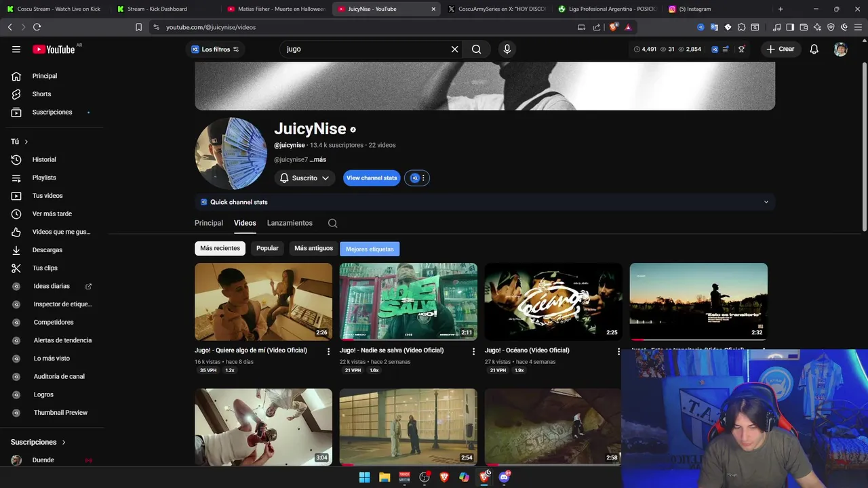Switch to the Principal channel tab

(209, 223)
